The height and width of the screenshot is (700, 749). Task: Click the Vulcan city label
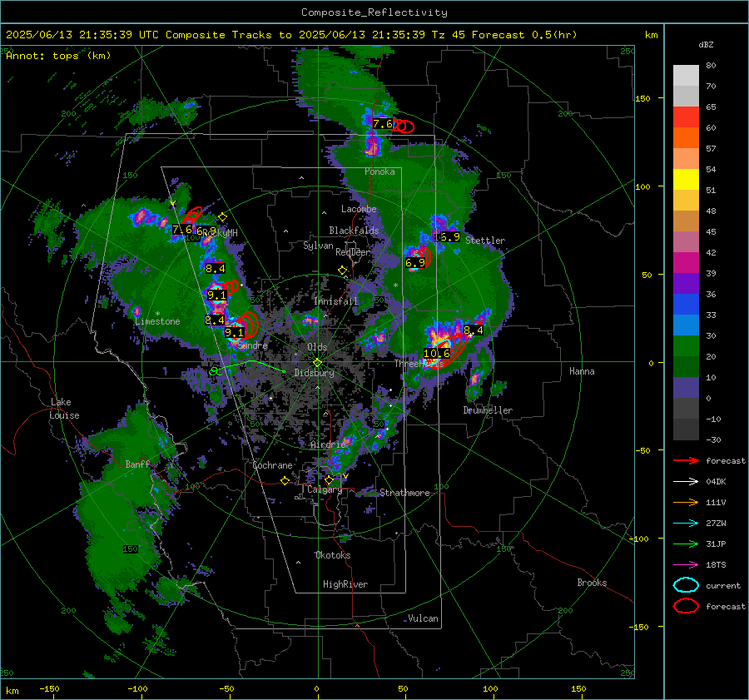[x=424, y=618]
